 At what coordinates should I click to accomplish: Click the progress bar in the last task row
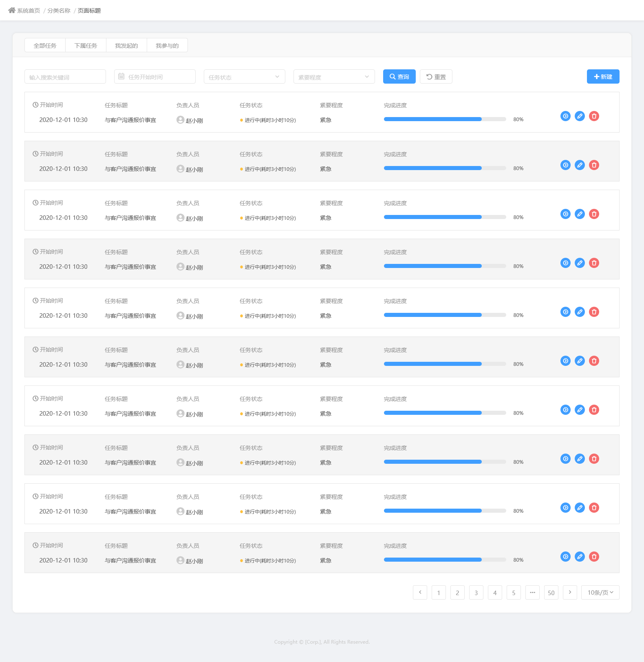tap(445, 560)
